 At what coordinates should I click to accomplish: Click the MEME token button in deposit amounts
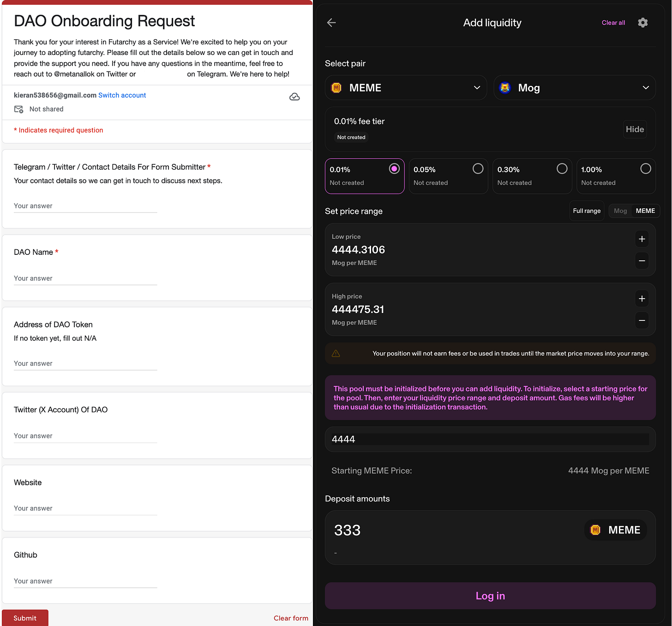pos(616,530)
